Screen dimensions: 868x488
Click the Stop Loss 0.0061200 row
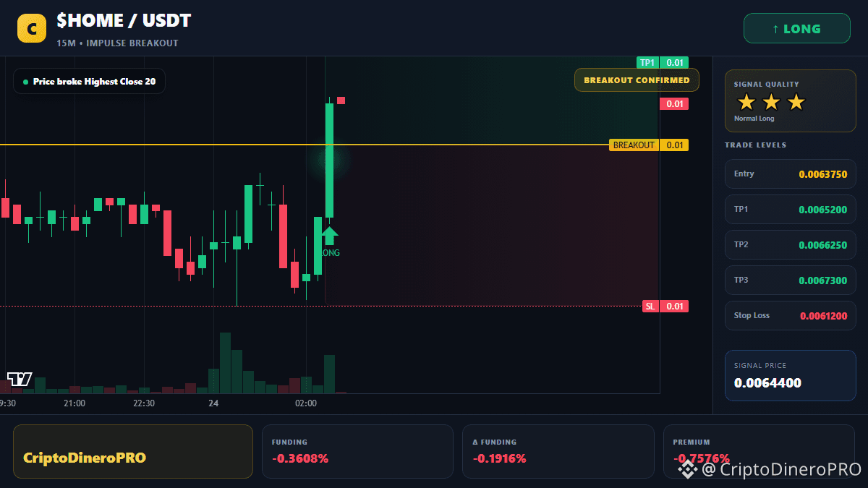790,316
